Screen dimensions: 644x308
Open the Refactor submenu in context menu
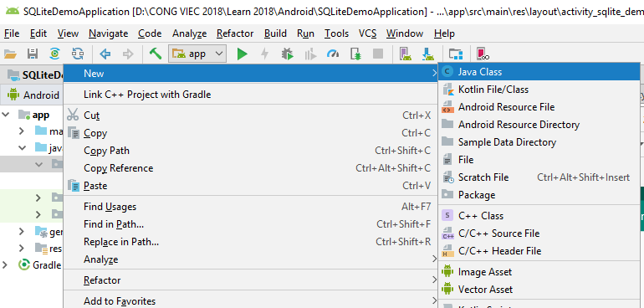[x=251, y=280]
